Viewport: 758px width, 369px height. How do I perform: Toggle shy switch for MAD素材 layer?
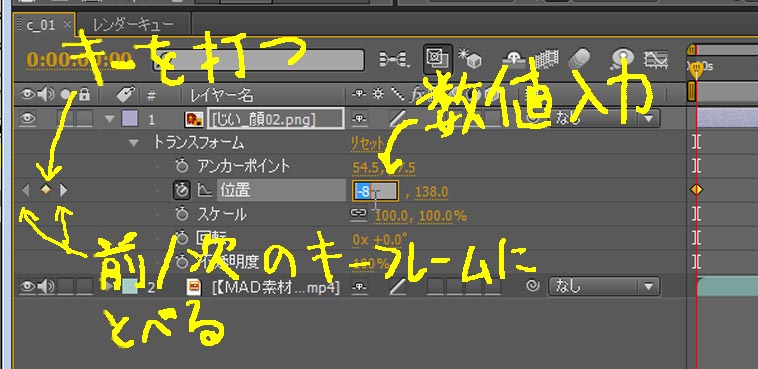pyautogui.click(x=359, y=287)
